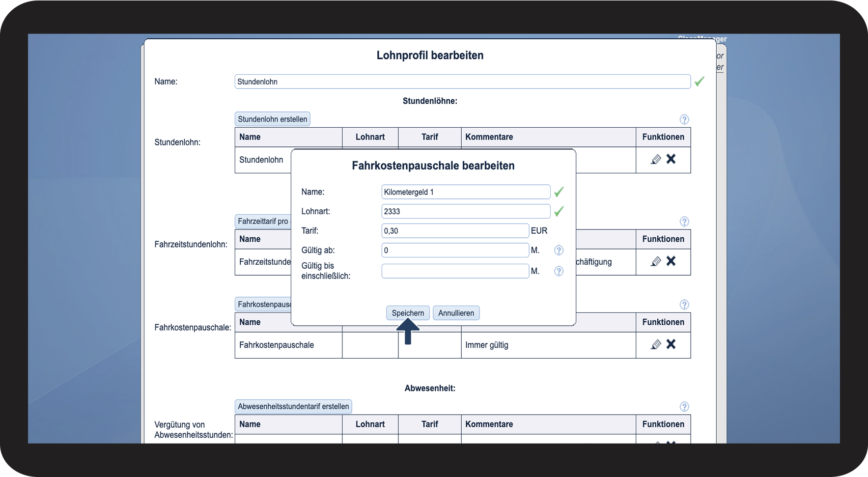Click the Funktionen header in the Fahrkostenpauschale table
Image resolution: width=868 pixels, height=477 pixels.
point(663,322)
